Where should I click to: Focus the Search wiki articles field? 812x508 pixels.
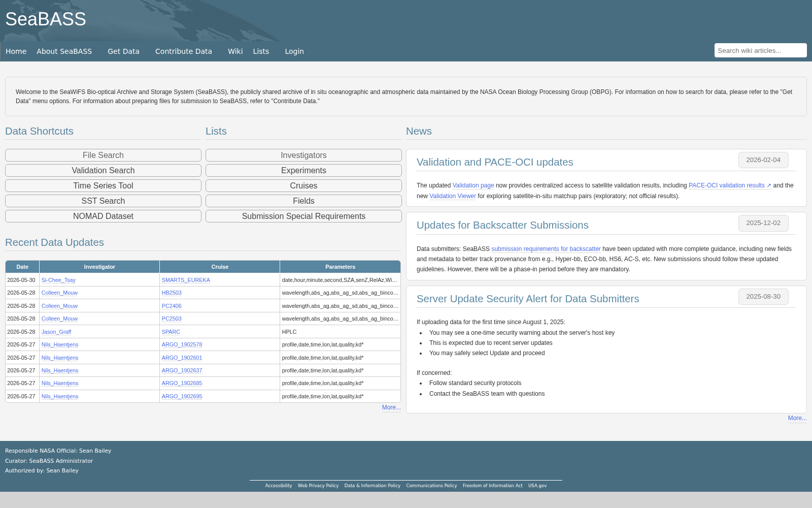pos(760,50)
